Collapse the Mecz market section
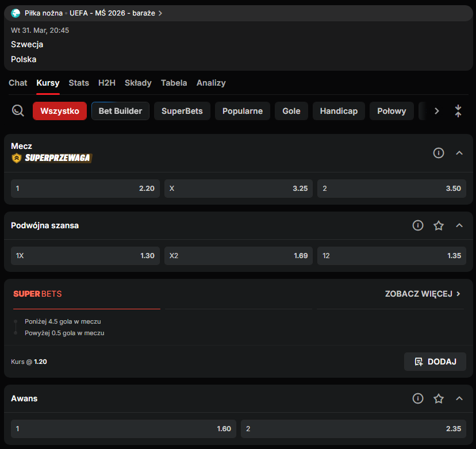 [459, 153]
